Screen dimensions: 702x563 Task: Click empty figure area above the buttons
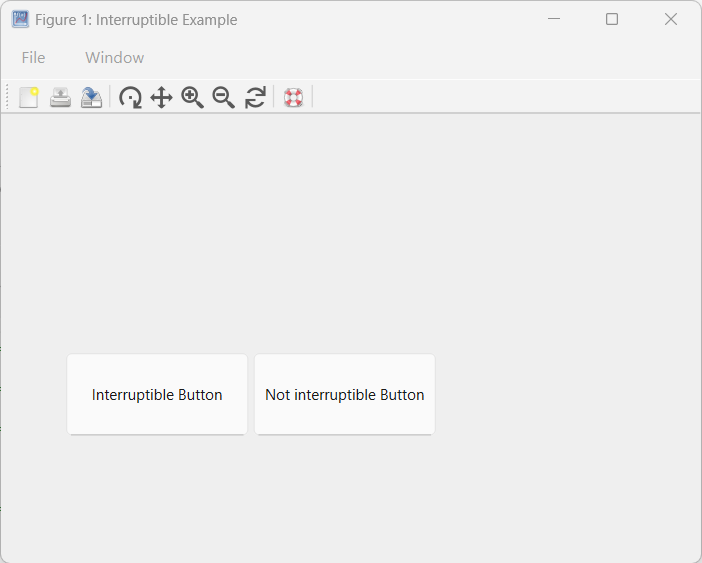(x=350, y=230)
